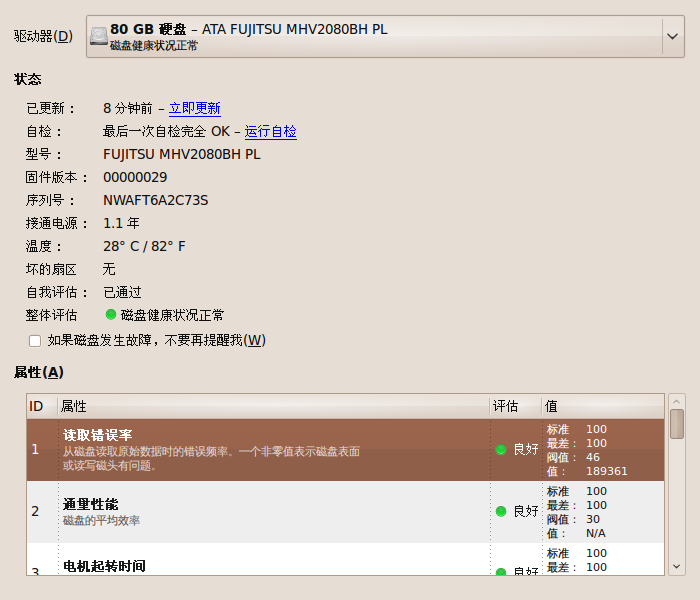Click the threshold value 46 in row 1

click(x=593, y=457)
